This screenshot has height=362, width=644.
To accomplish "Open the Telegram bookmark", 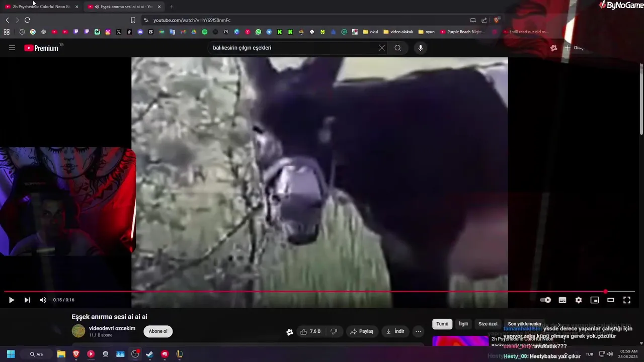I will pyautogui.click(x=269, y=32).
